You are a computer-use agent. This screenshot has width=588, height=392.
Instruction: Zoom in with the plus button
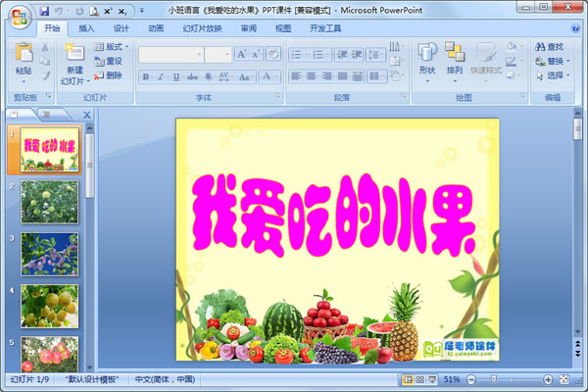548,379
